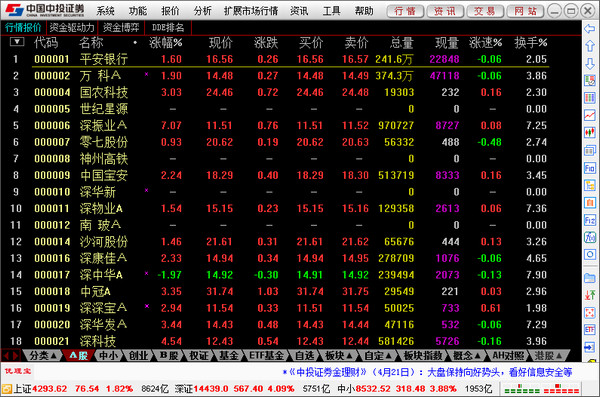
Task: Open the 分析 menu
Action: tap(202, 11)
